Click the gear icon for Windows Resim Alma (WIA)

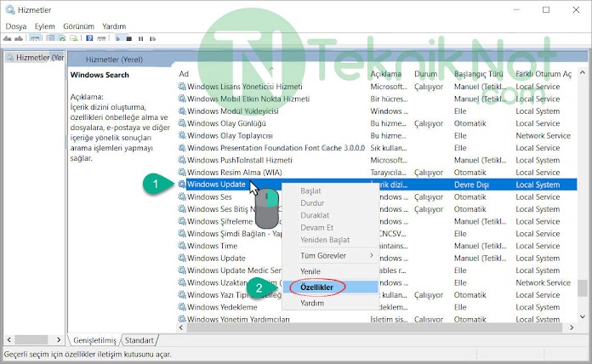[182, 172]
